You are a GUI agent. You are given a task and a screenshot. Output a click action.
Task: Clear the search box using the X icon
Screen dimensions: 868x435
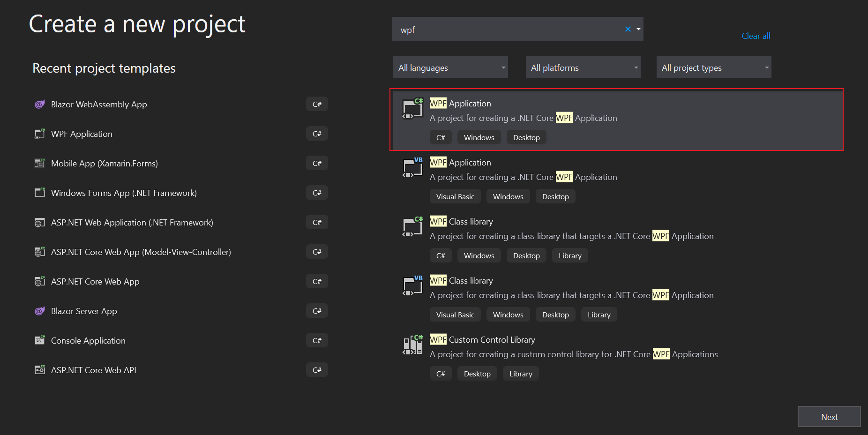[628, 29]
